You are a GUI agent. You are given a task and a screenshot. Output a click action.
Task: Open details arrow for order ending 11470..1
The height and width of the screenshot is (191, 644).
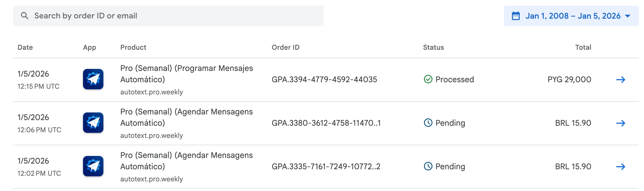coord(621,123)
